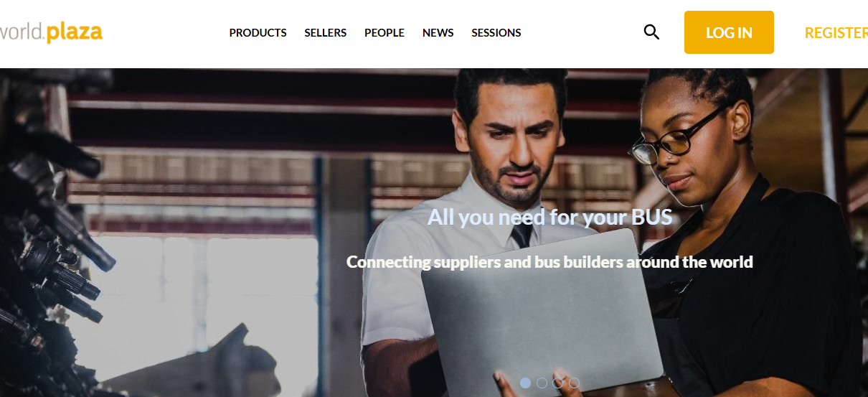
Task: Open the search magnifier icon
Action: 651,32
